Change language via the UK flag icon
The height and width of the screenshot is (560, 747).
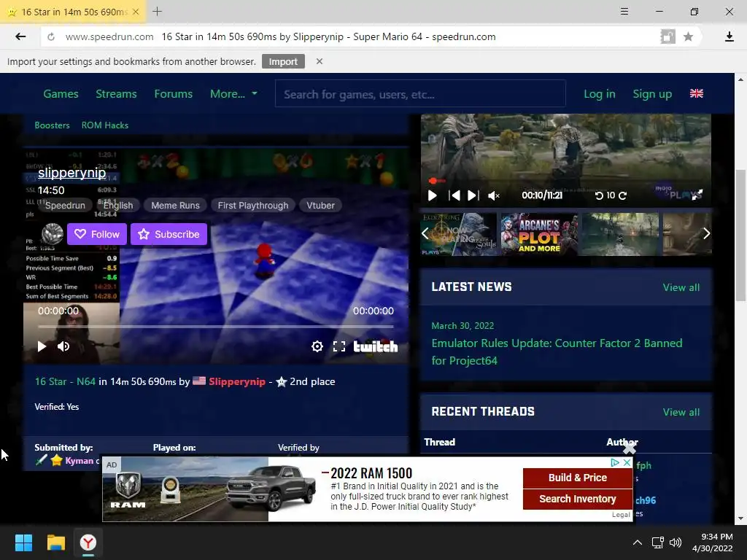696,93
